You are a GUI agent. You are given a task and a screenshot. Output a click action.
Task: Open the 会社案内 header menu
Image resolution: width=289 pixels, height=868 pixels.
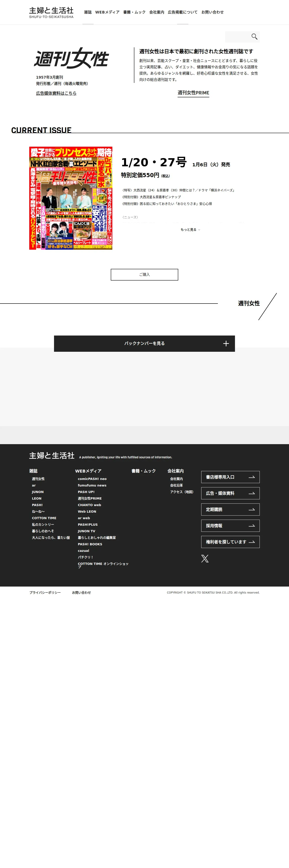[x=157, y=12]
